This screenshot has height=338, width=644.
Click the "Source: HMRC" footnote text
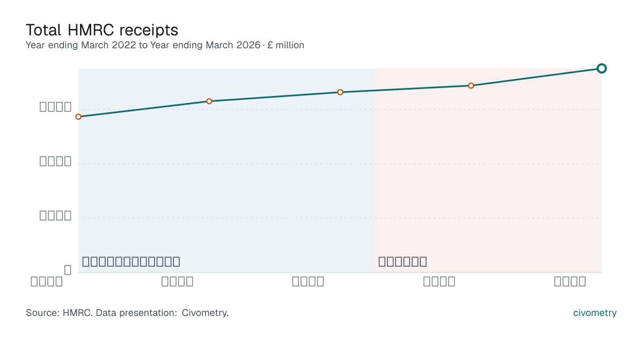(x=127, y=313)
